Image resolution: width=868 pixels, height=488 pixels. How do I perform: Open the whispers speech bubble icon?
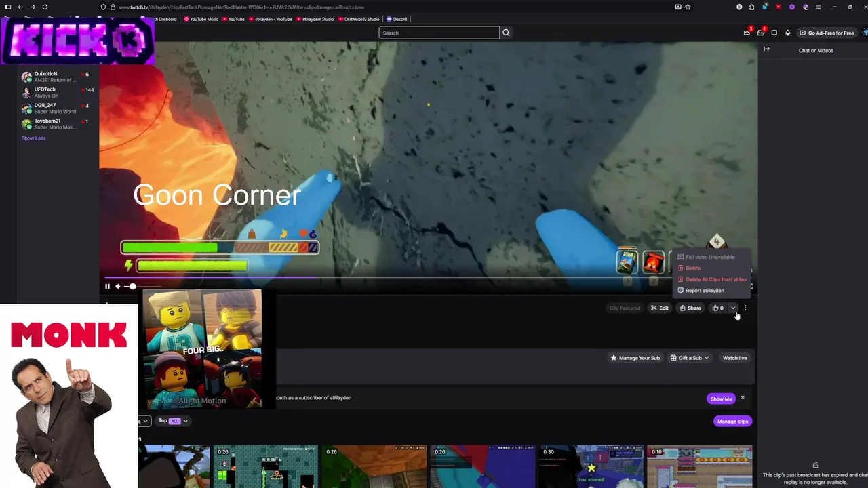pos(774,33)
